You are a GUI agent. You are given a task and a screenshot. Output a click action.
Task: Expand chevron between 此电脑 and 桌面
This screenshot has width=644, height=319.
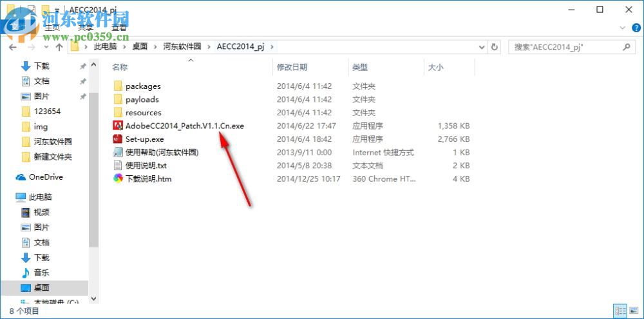click(x=124, y=47)
